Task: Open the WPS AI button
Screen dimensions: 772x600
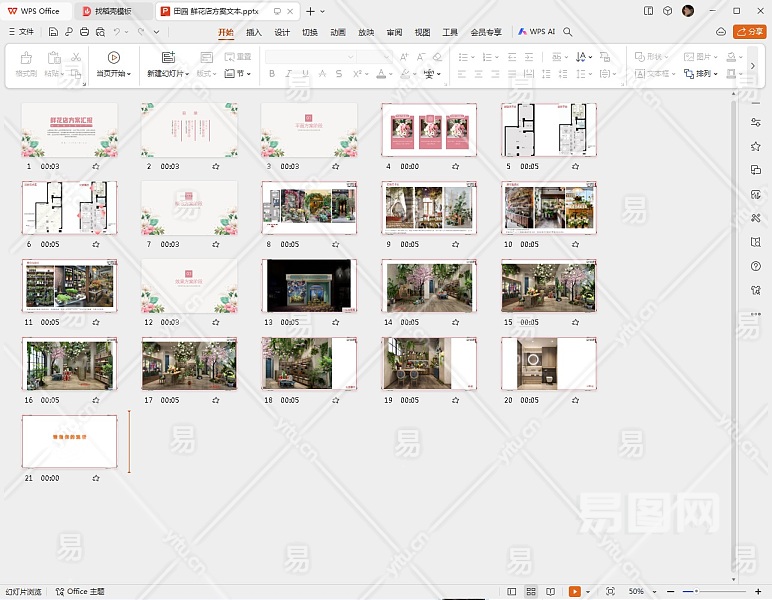Action: point(537,32)
